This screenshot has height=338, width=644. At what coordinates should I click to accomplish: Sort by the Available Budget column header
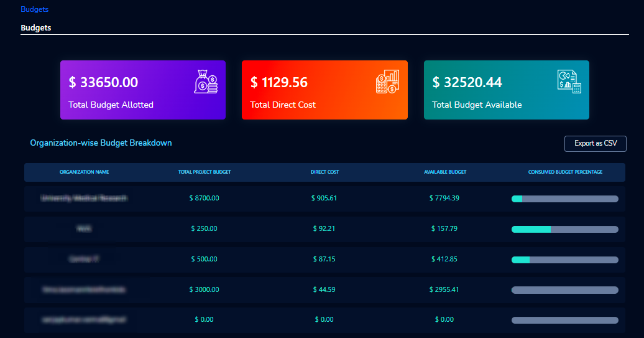pos(445,172)
